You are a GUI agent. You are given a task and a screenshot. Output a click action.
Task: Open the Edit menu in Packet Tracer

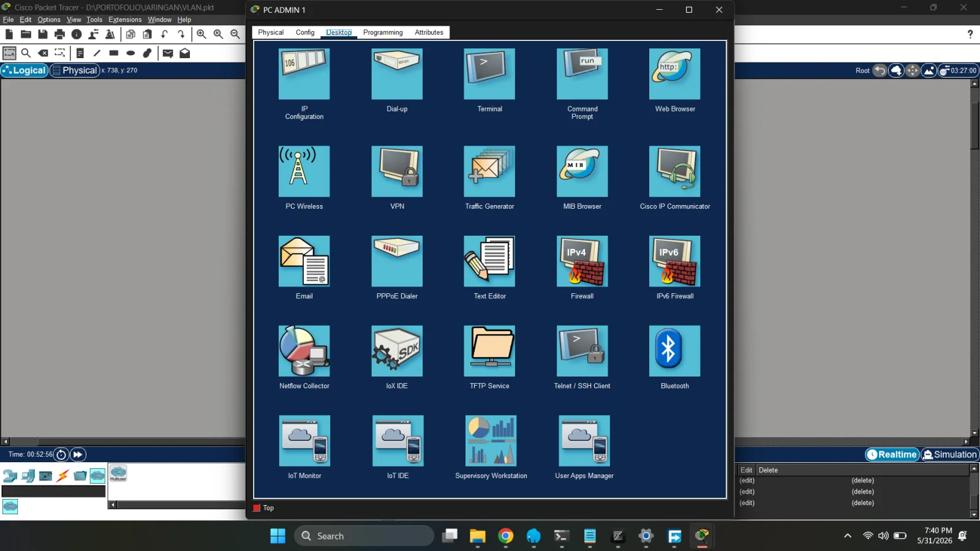click(x=25, y=20)
